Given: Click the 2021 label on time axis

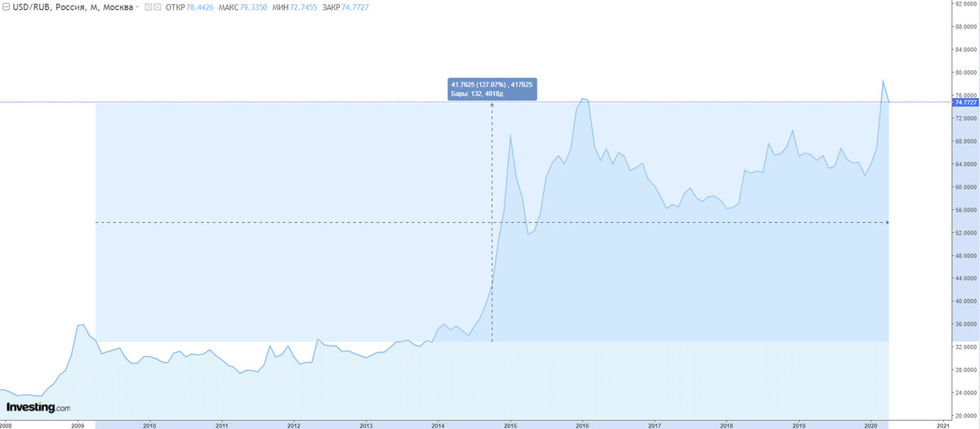Looking at the screenshot, I should 943,425.
